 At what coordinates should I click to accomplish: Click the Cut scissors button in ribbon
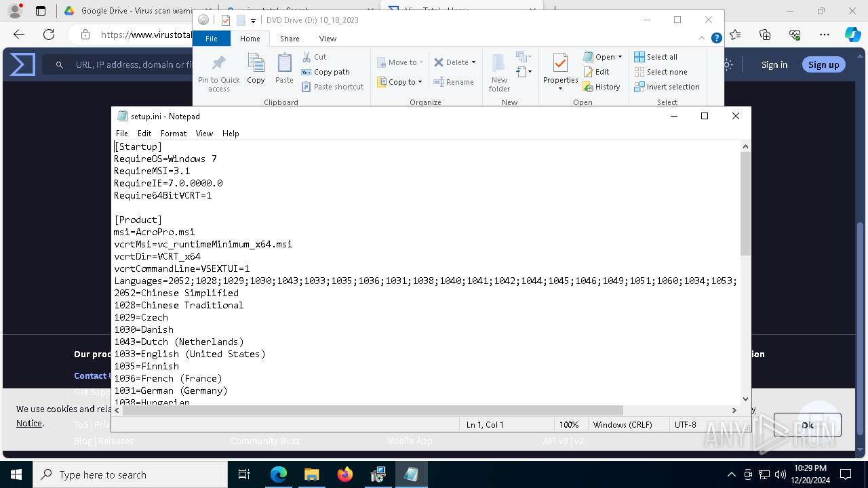[x=314, y=57]
